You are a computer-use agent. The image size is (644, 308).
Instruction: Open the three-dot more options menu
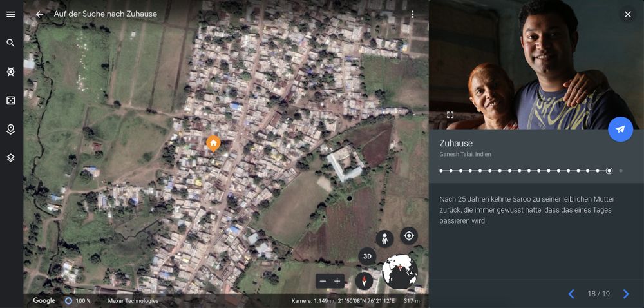(412, 14)
